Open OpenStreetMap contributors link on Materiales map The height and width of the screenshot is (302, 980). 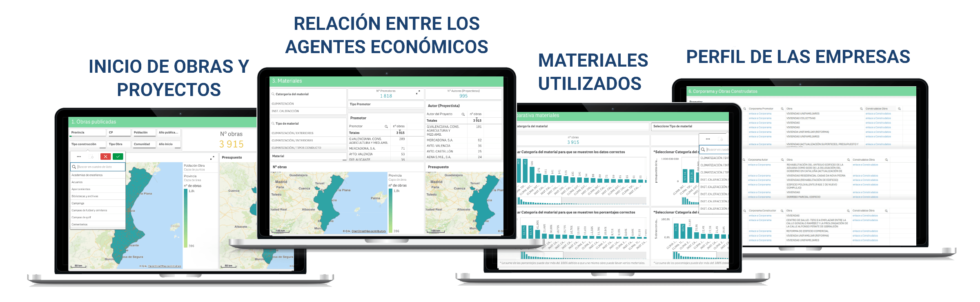tap(369, 231)
